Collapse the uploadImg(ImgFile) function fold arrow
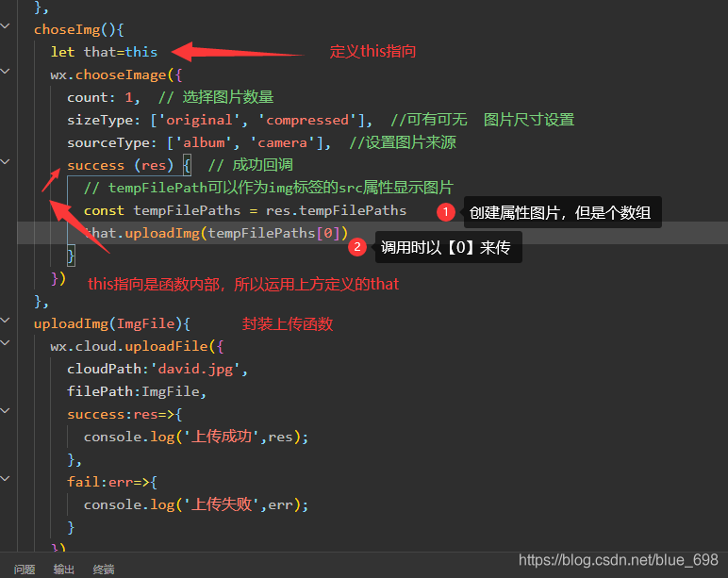 tap(5, 321)
